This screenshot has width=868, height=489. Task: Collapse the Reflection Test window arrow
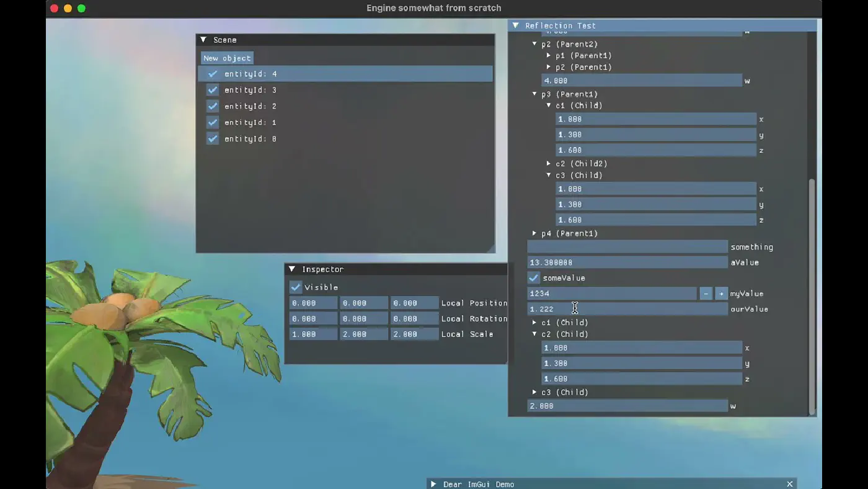pyautogui.click(x=515, y=25)
